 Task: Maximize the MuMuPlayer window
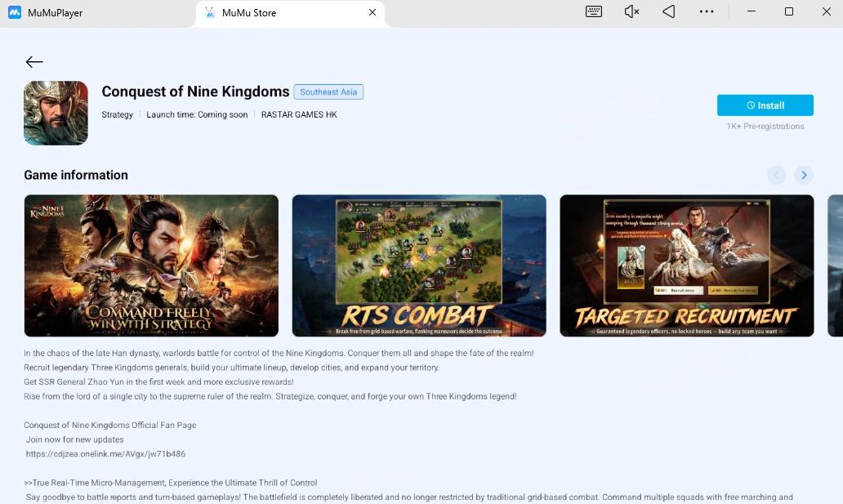click(x=789, y=11)
